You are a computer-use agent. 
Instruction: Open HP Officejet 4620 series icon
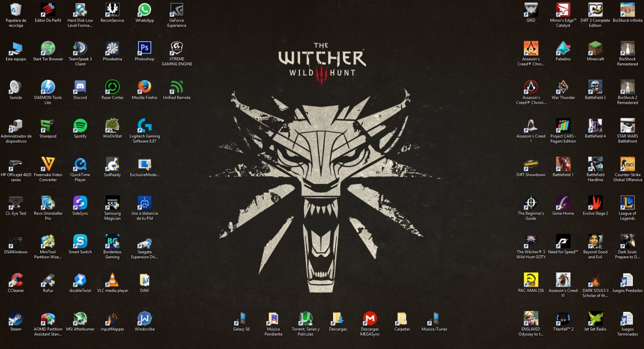[x=16, y=164]
